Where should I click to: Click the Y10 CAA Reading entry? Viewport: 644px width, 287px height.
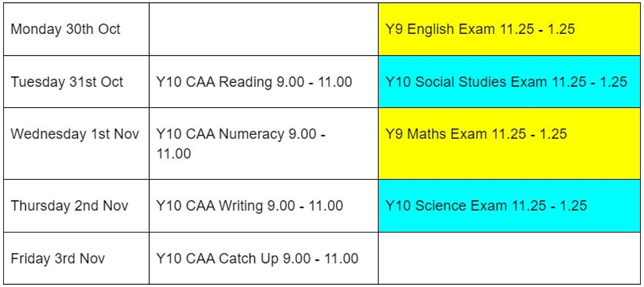click(x=254, y=82)
